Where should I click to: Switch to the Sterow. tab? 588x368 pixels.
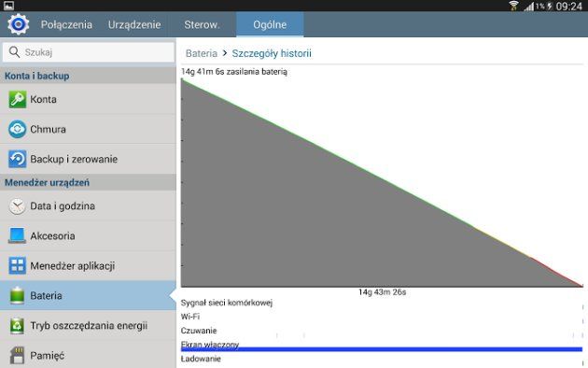pos(202,24)
